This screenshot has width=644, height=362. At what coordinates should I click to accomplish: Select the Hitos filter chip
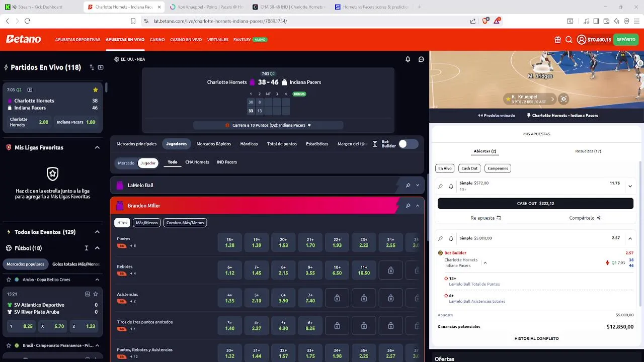122,223
